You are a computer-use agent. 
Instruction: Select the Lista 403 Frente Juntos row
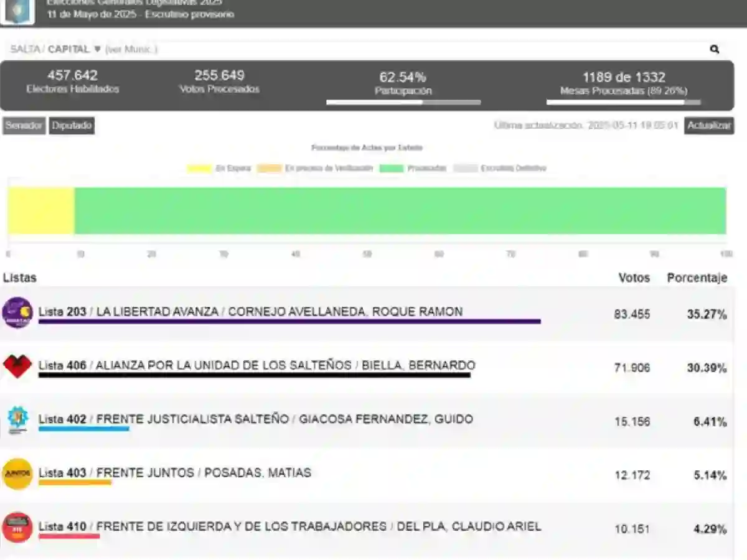367,475
